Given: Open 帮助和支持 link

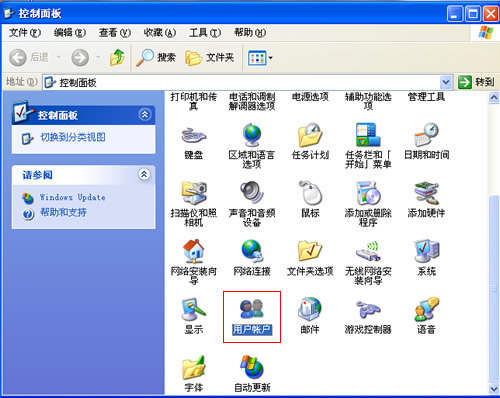Looking at the screenshot, I should (63, 212).
